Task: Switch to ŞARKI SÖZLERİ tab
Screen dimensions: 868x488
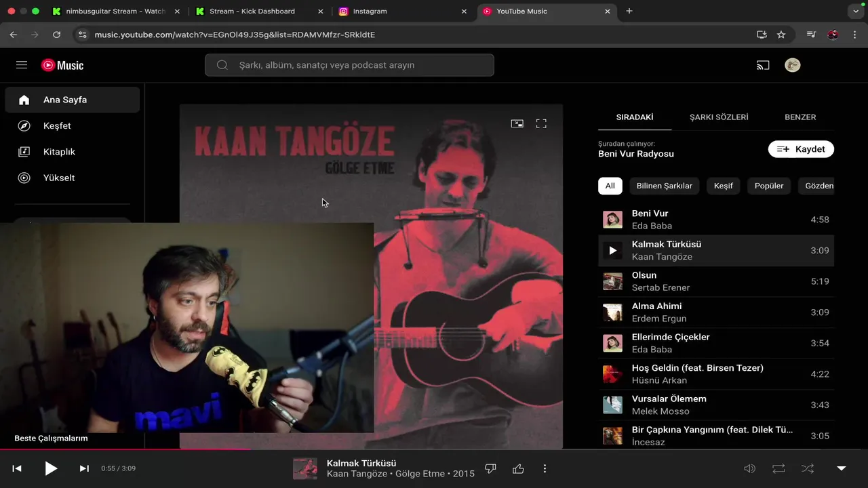Action: click(x=719, y=117)
